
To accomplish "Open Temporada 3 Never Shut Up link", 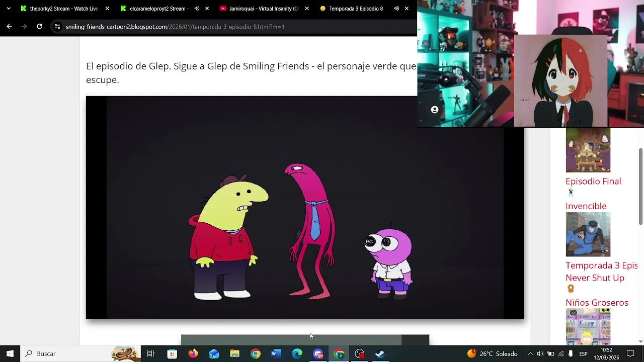I will point(602,271).
